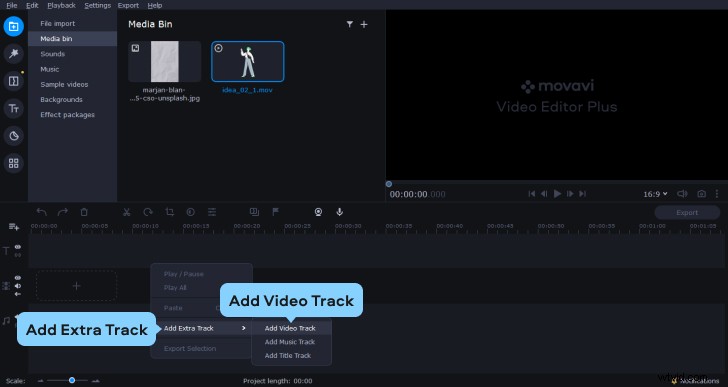Click the Redo arrow
Viewport: 728px width, 387px height.
click(x=63, y=212)
